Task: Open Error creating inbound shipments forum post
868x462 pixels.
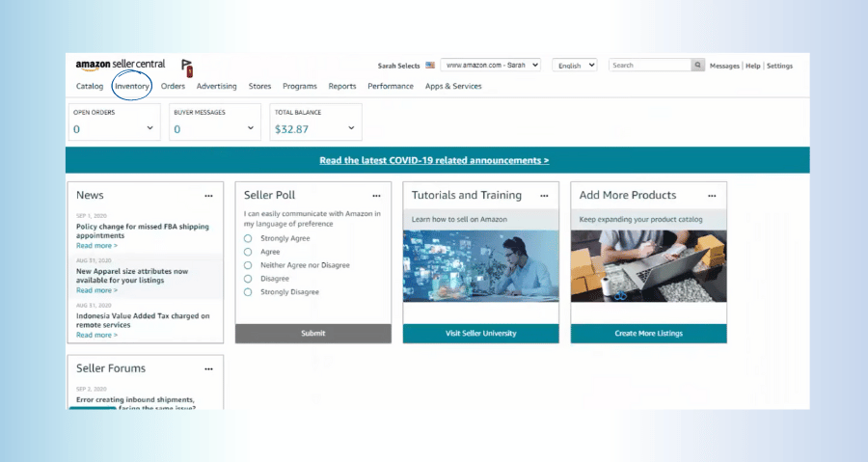Action: tap(136, 403)
